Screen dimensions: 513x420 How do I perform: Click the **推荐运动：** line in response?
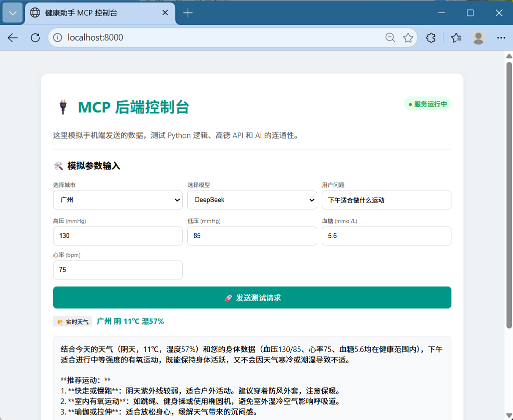86,380
